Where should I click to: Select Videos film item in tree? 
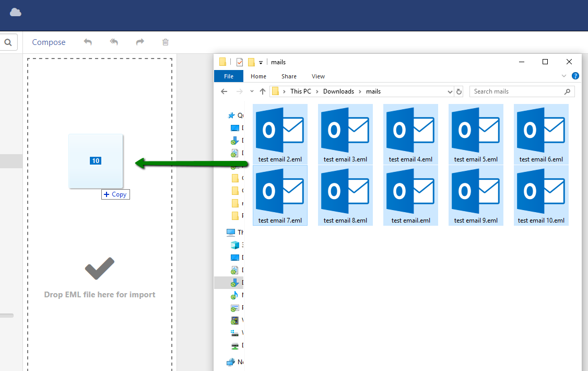[236, 320]
